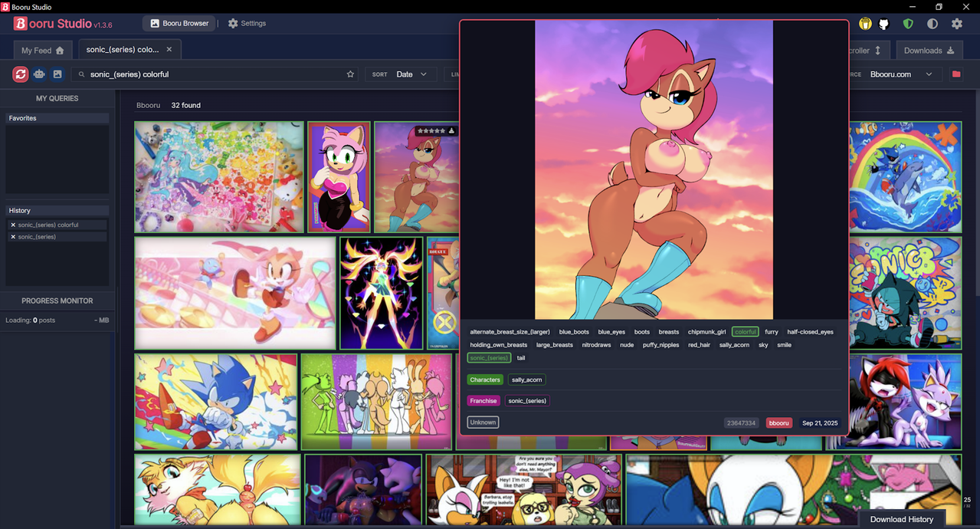This screenshot has width=980, height=529.
Task: Favorite the current query with star icon
Action: click(351, 74)
